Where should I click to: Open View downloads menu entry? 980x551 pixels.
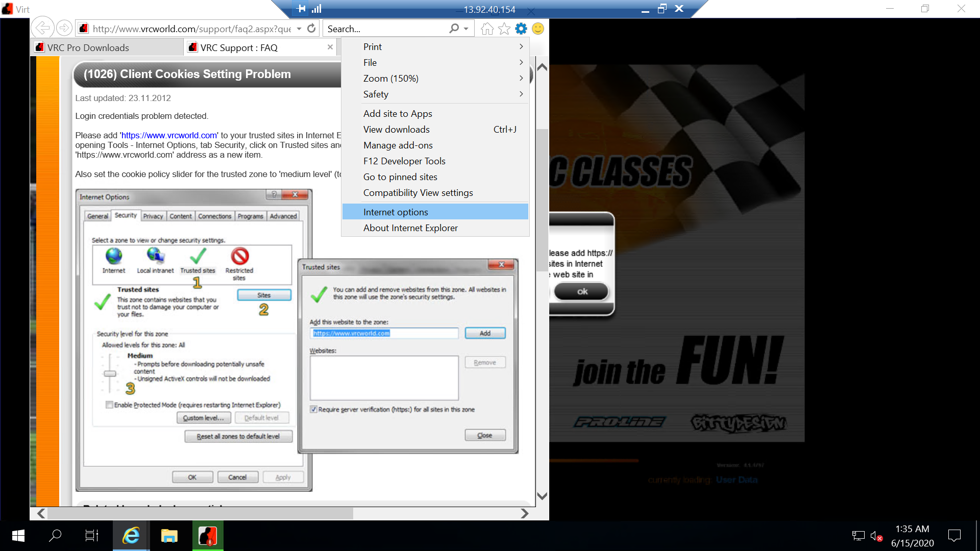(435, 129)
